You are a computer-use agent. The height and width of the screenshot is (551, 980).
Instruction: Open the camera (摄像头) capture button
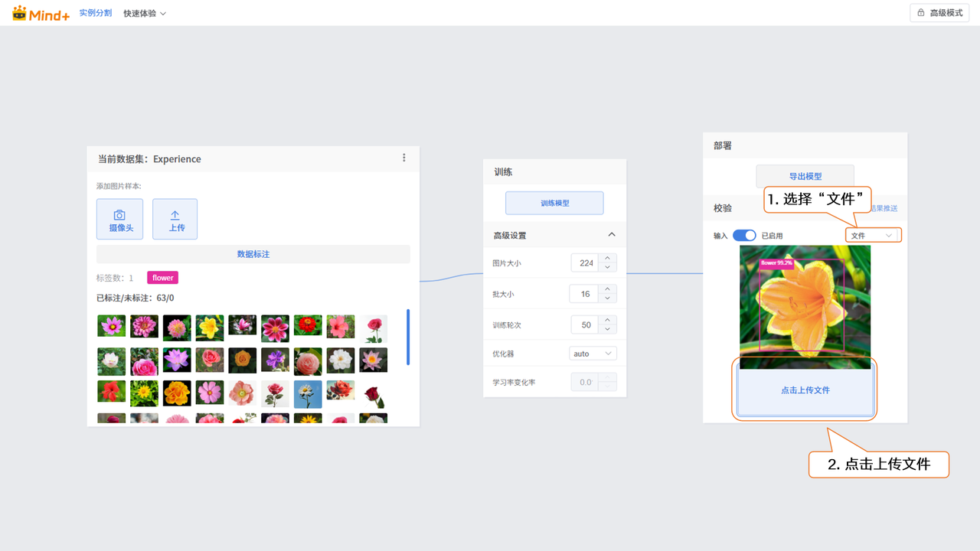point(119,219)
